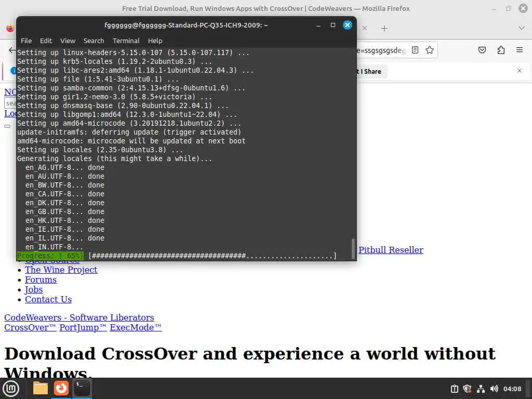The height and width of the screenshot is (399, 532).
Task: Open The Wine Project link
Action: (61, 270)
